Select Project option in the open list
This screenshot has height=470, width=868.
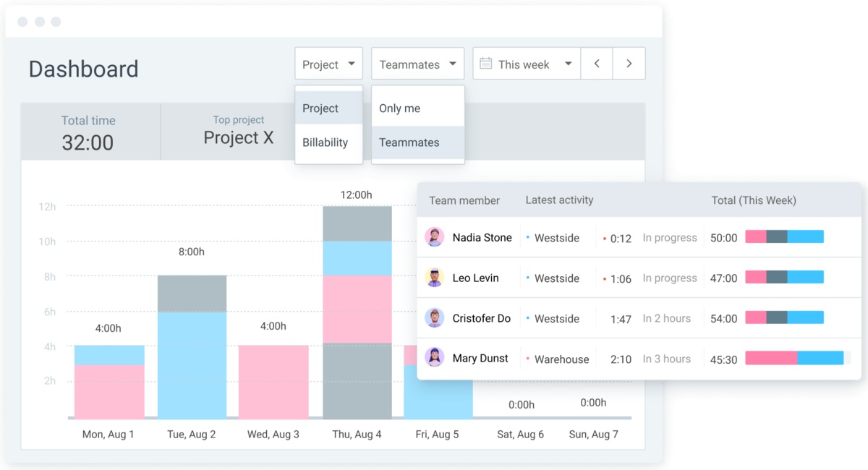click(320, 108)
